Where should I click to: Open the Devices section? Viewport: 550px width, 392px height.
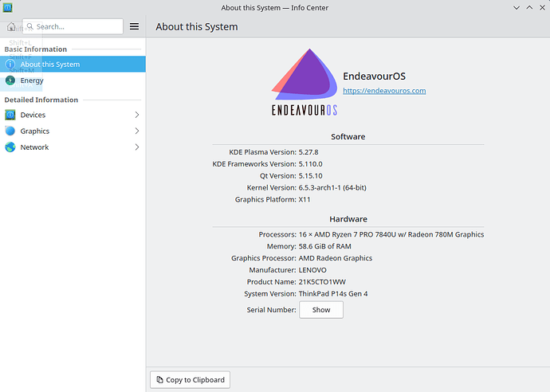pos(73,115)
